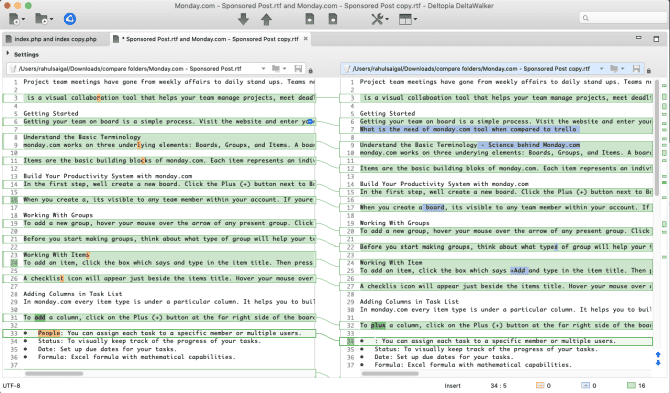Click 'Date: Set up due dates' line in right pane

click(444, 357)
